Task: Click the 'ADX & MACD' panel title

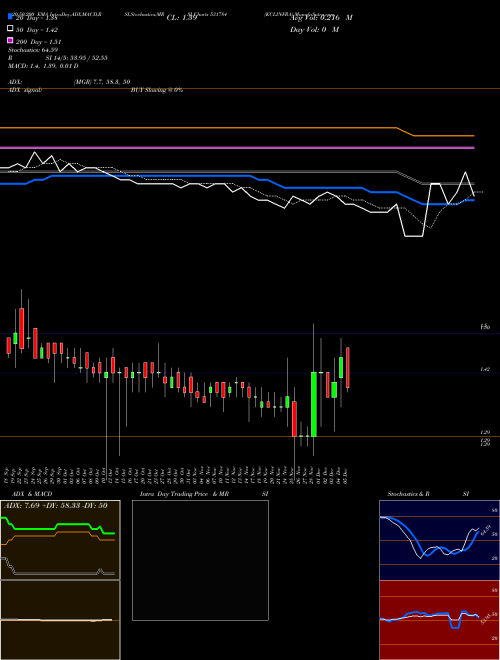Action: [x=32, y=494]
